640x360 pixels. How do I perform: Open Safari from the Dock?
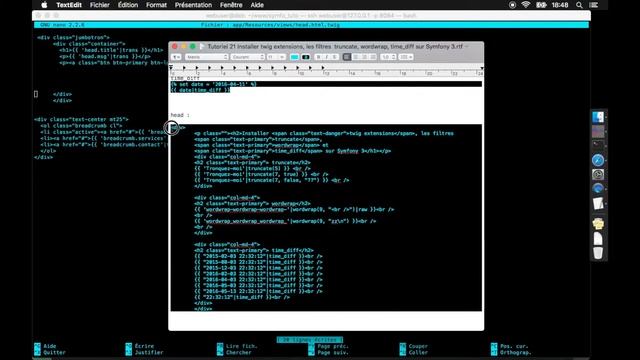pos(598,160)
